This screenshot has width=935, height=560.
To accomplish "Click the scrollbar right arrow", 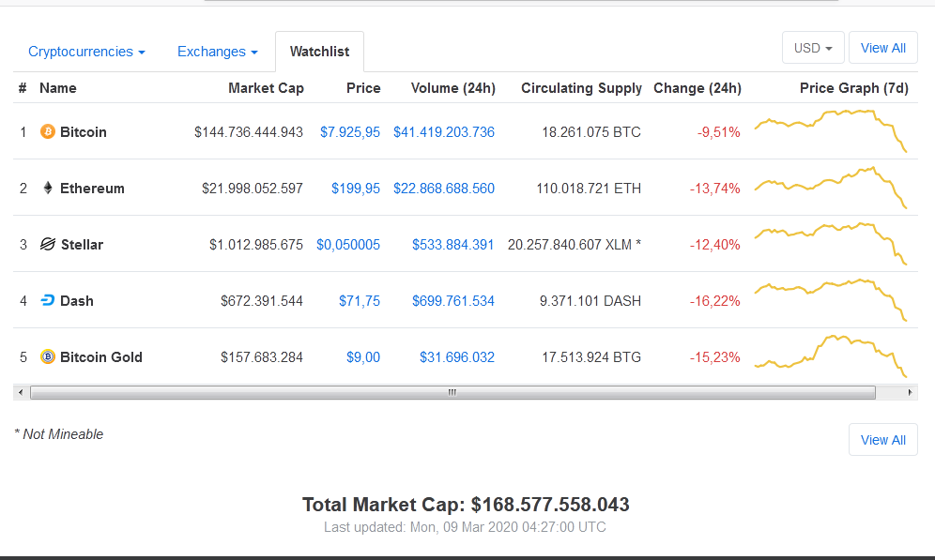I will [910, 392].
